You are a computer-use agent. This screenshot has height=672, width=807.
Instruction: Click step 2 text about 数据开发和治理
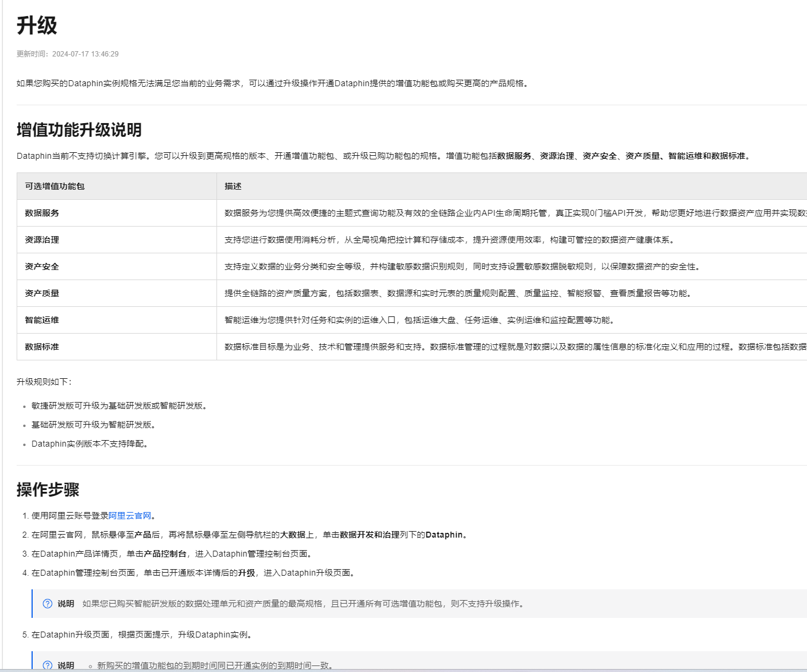click(x=250, y=535)
